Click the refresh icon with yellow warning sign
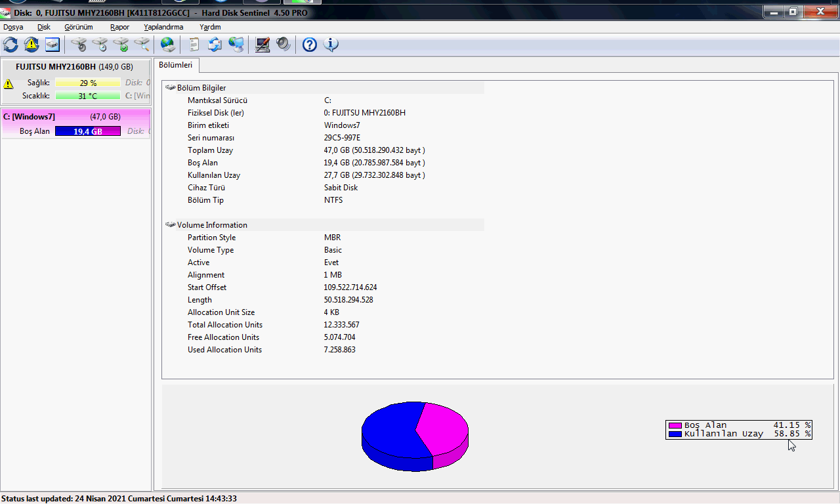Screen dimensions: 840x504 pyautogui.click(x=31, y=45)
